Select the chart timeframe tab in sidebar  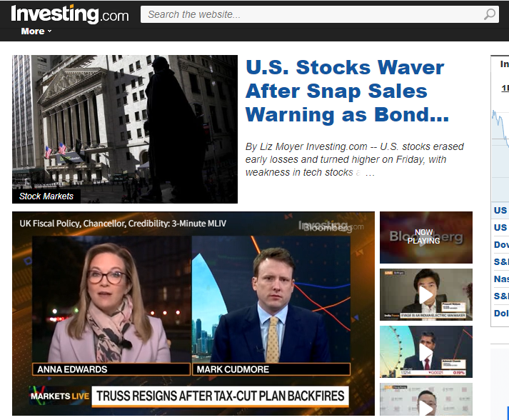coord(505,88)
